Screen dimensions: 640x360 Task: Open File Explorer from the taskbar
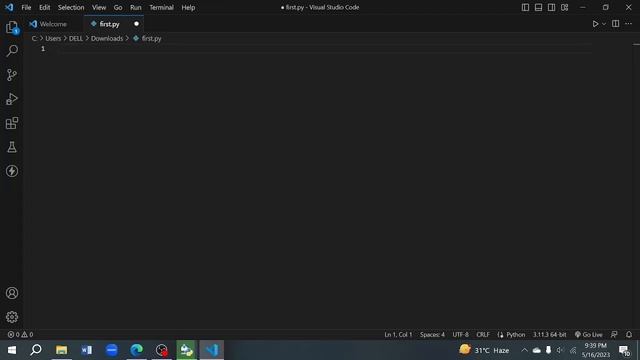point(62,350)
